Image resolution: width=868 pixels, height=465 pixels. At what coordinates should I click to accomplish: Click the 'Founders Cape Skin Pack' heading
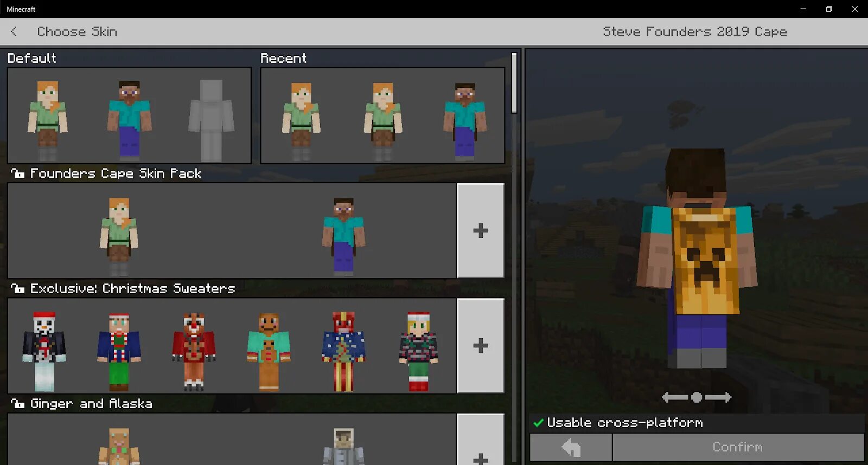[x=116, y=173]
